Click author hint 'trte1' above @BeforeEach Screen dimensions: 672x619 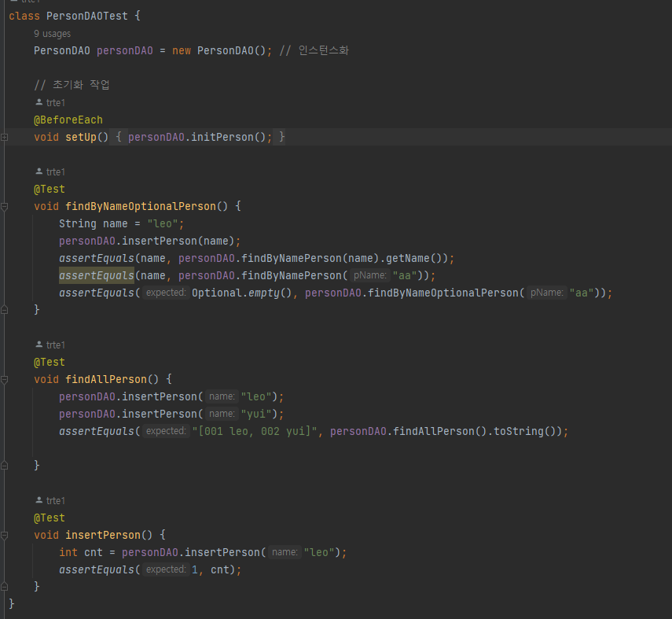[50, 102]
